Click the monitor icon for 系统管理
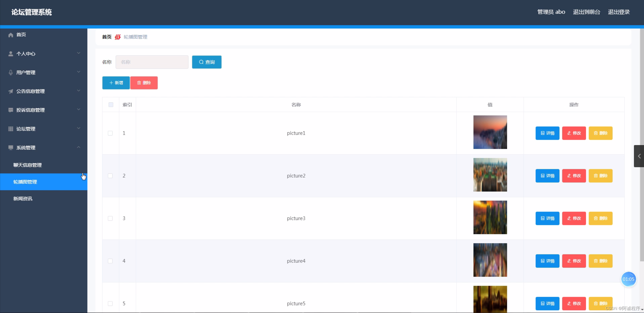The width and height of the screenshot is (644, 313). (11, 148)
